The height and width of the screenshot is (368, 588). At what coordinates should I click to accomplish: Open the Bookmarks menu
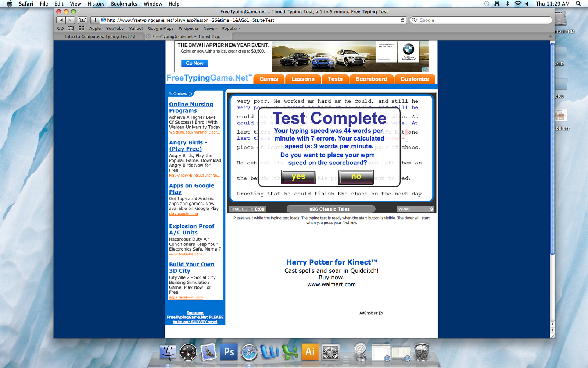pos(124,4)
